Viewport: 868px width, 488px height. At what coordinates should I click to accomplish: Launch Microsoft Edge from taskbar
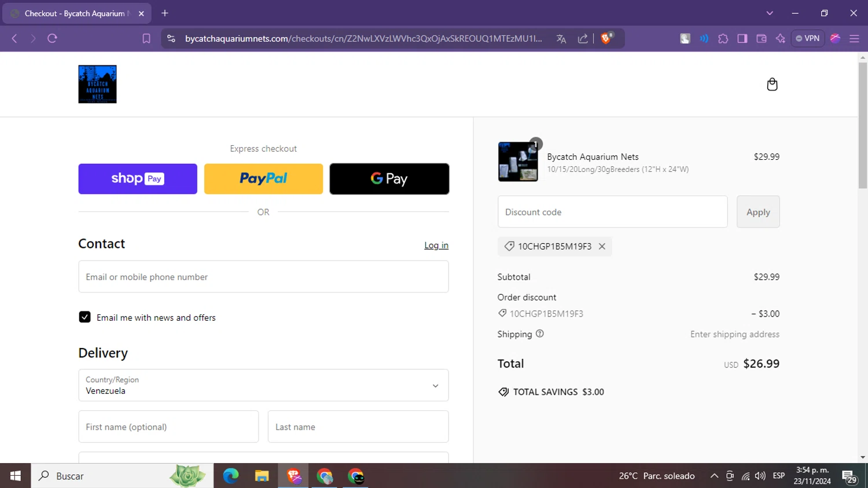[x=231, y=476]
